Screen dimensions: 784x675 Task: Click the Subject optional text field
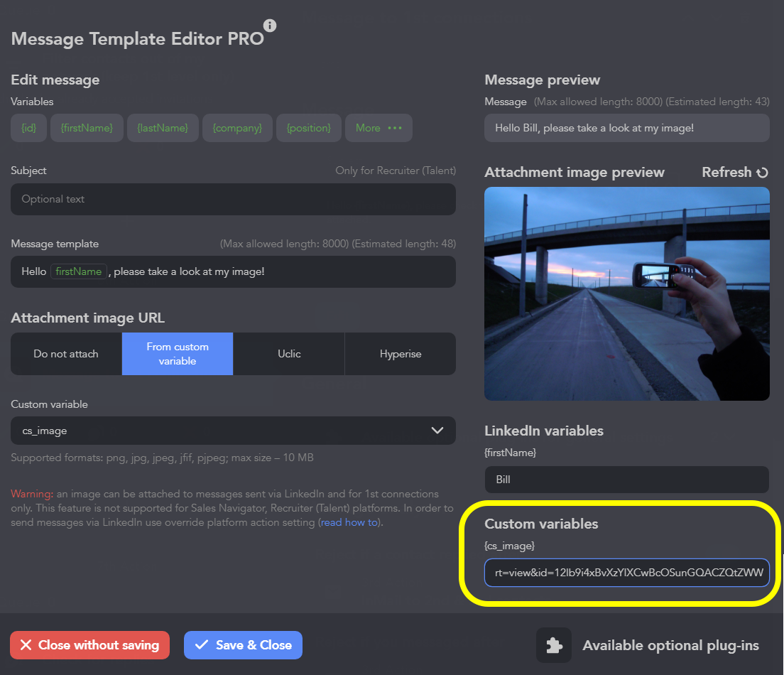[x=233, y=200]
